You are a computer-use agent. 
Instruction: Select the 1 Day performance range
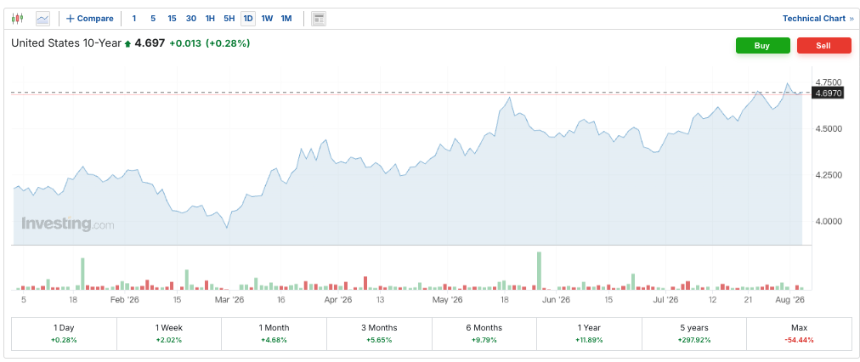point(64,333)
